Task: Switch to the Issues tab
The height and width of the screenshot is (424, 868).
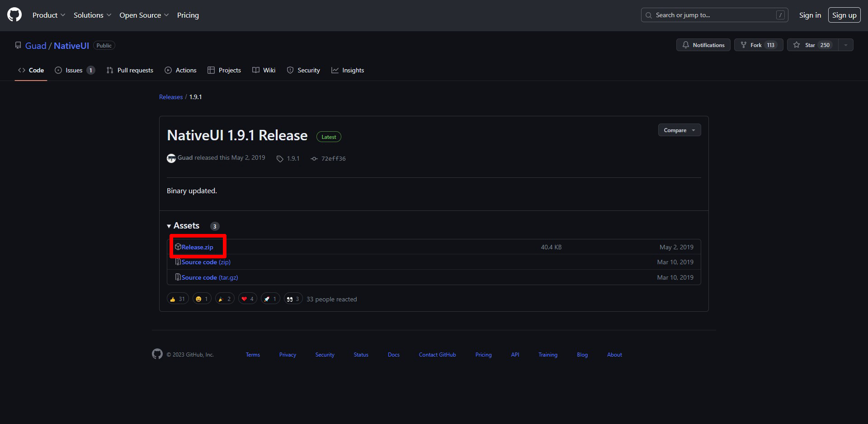Action: pos(74,71)
